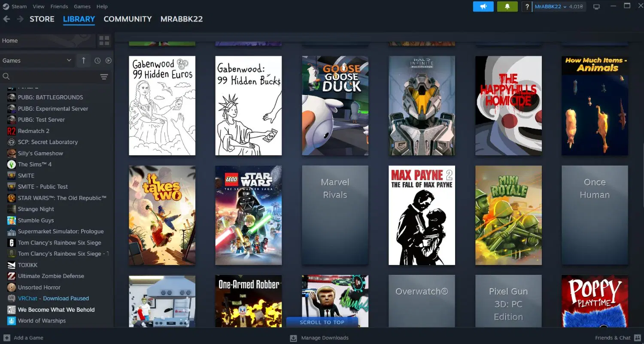Switch to the COMMUNITY tab
This screenshot has width=644, height=344.
click(x=128, y=19)
